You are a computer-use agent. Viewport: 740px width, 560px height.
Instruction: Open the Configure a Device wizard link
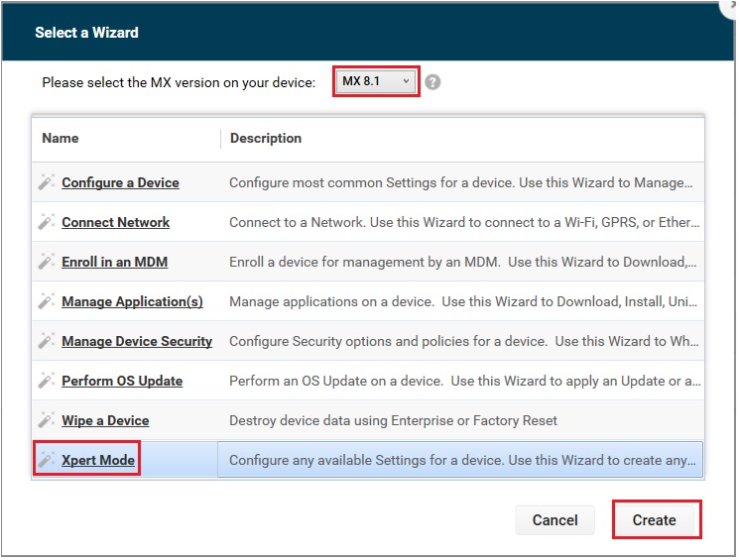pyautogui.click(x=120, y=182)
